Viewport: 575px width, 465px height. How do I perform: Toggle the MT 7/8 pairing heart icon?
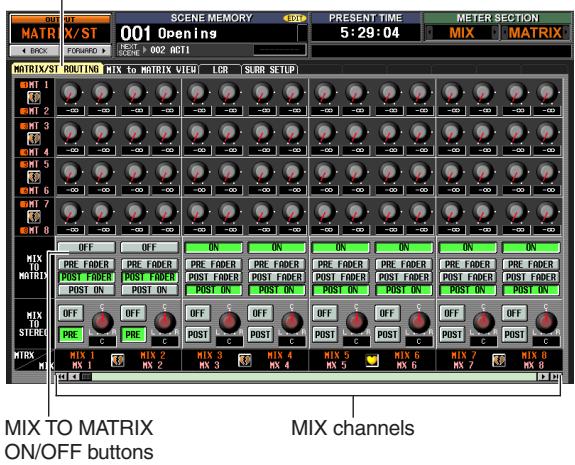pyautogui.click(x=34, y=217)
